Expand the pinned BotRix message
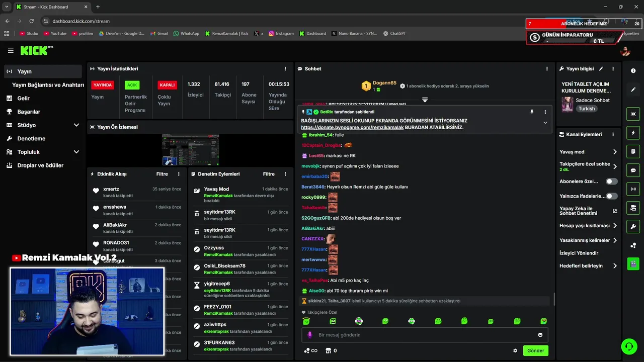The width and height of the screenshot is (644, 362). point(545,123)
